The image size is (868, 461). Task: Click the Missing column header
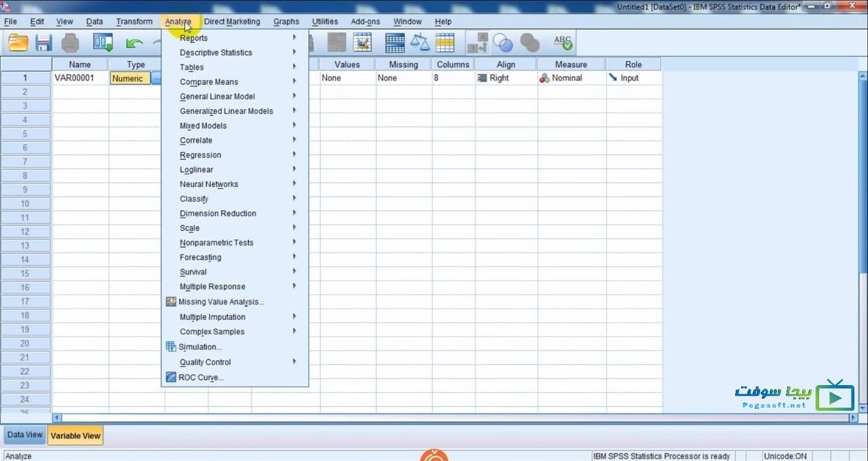(403, 64)
